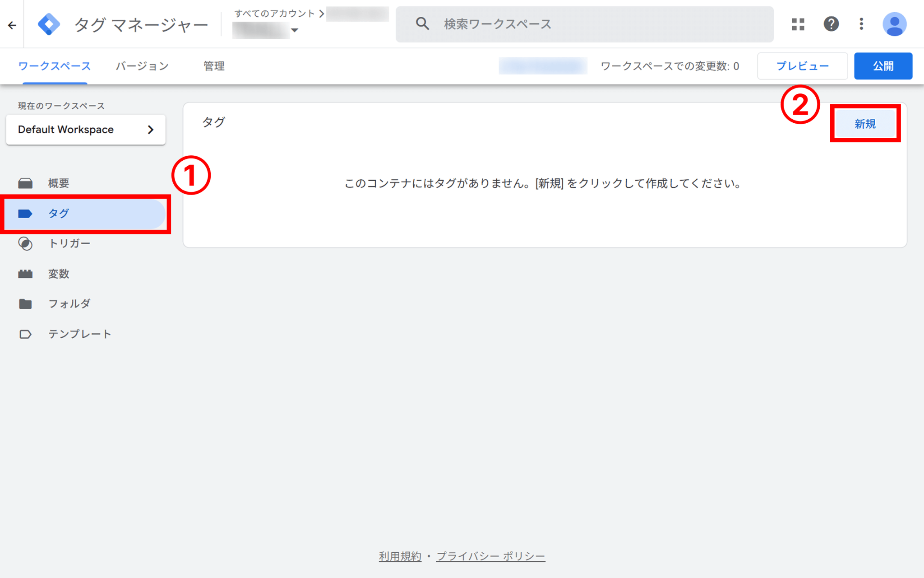Click the 公開 publish button
The image size is (924, 578).
[883, 65]
